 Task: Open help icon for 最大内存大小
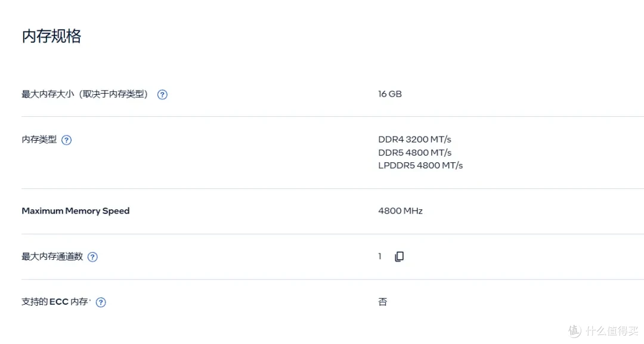point(162,94)
